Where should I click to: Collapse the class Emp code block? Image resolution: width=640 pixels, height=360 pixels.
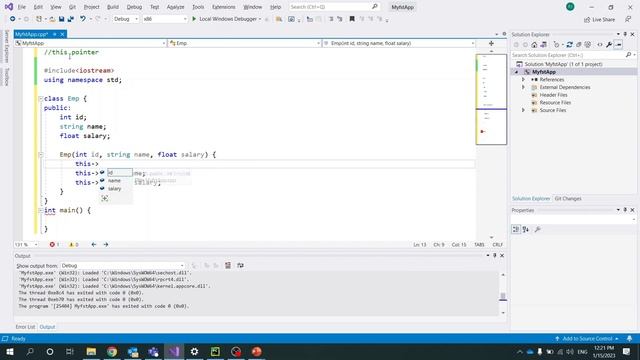(x=40, y=99)
